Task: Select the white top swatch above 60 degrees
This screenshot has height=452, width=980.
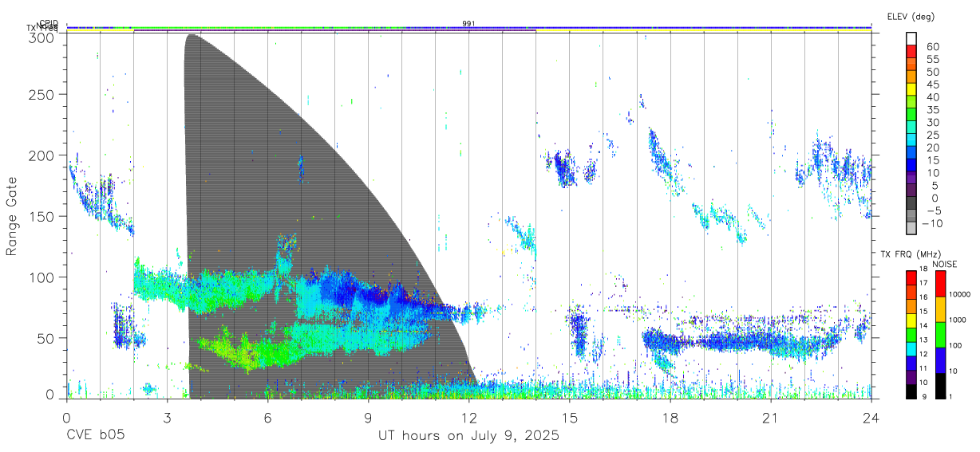Action: tap(912, 40)
